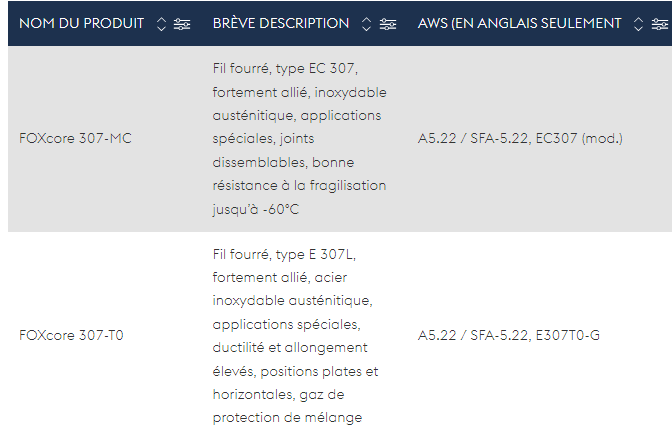Select the FOXcore 307-MC description text
Viewport: 672px width, 436px height.
pyautogui.click(x=300, y=139)
